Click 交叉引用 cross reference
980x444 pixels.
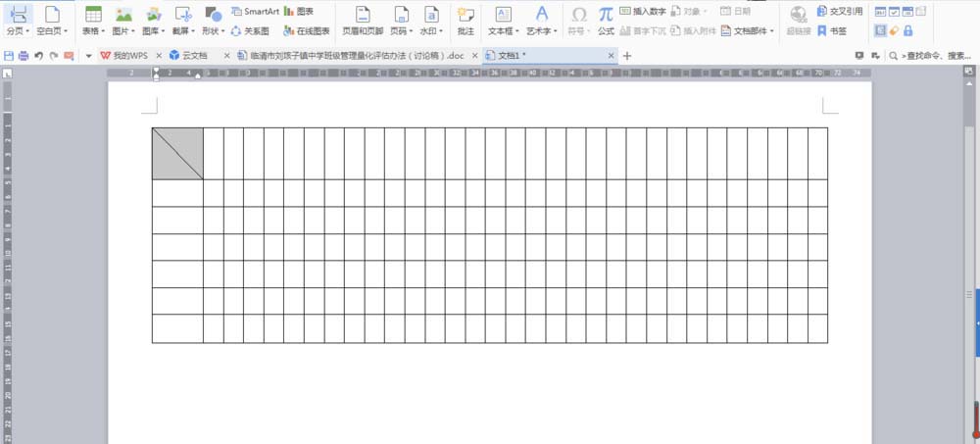point(840,11)
